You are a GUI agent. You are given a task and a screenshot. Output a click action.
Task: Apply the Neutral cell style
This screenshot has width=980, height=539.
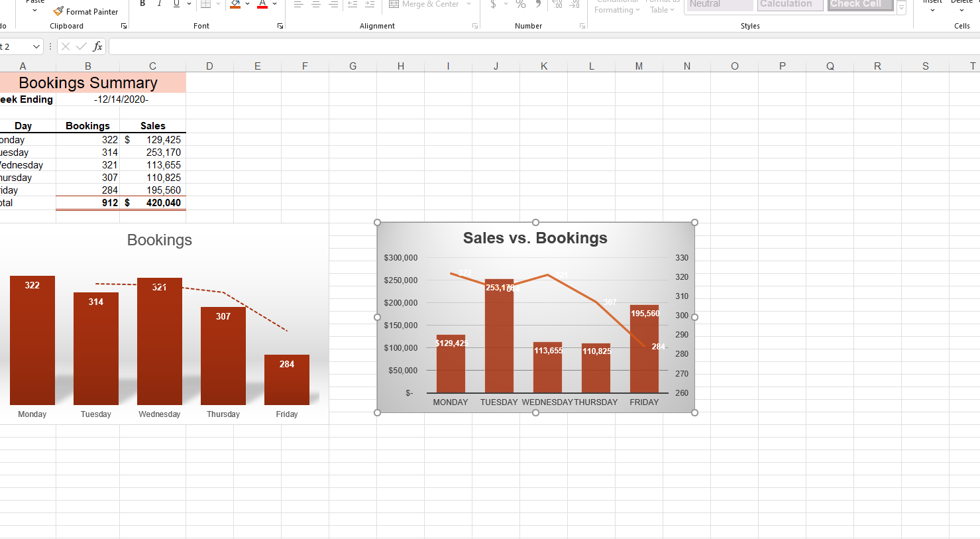coord(719,4)
